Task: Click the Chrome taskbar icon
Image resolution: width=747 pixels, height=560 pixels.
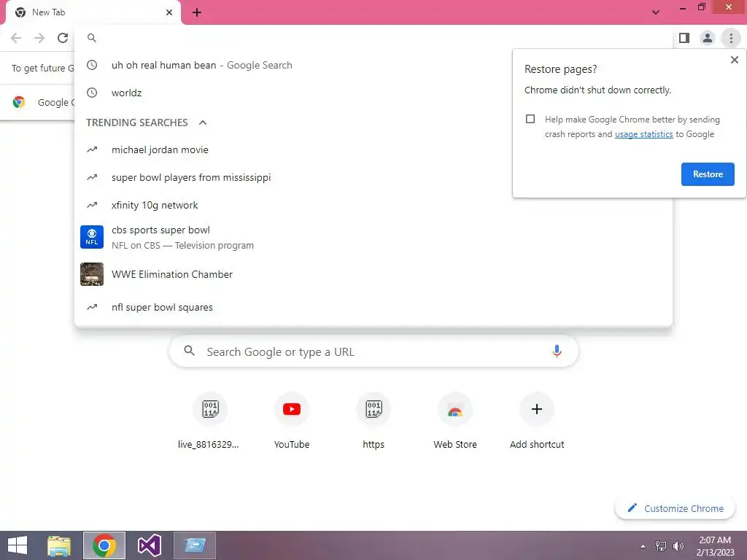Action: (104, 545)
